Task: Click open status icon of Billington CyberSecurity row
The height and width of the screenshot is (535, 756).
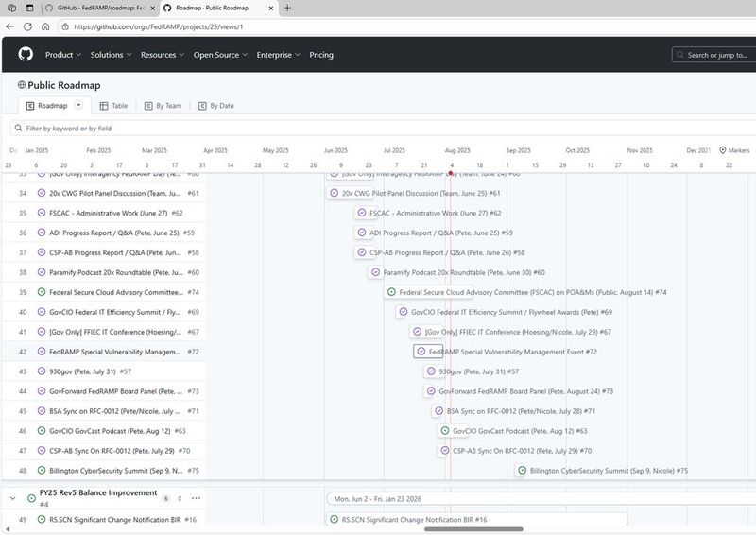Action: click(42, 471)
